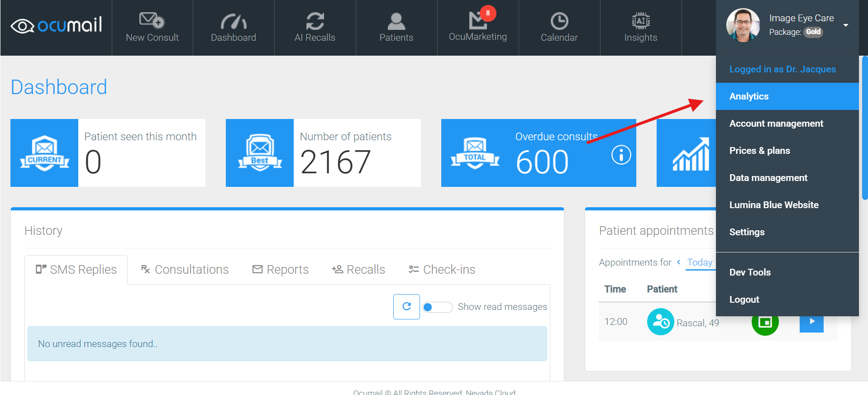This screenshot has height=395, width=868.
Task: Click overdue consults value 600
Action: [x=542, y=162]
